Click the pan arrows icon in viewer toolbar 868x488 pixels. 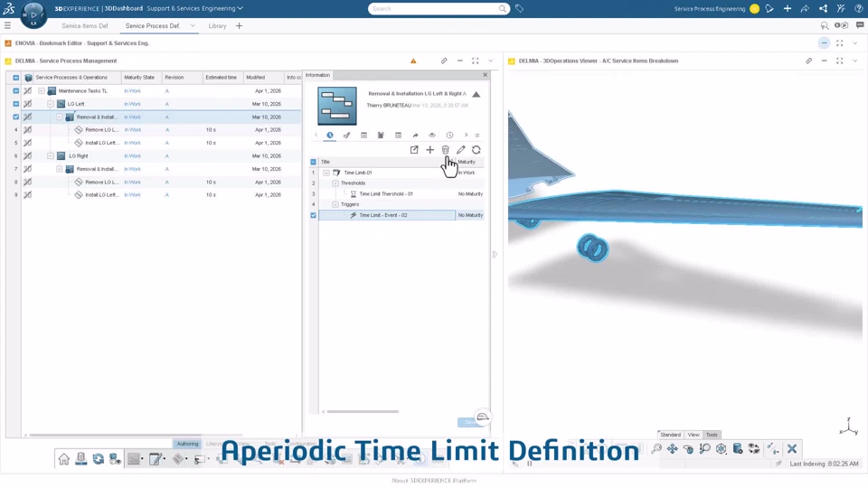click(x=672, y=449)
